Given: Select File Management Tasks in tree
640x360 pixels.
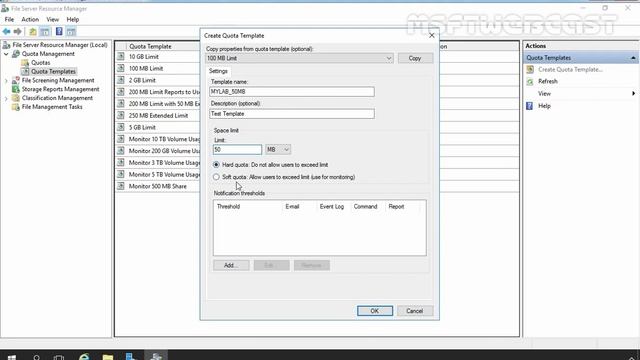Looking at the screenshot, I should click(x=52, y=107).
